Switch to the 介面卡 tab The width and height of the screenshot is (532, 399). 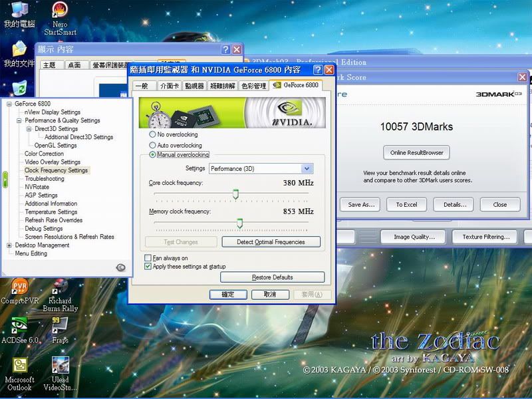click(170, 86)
